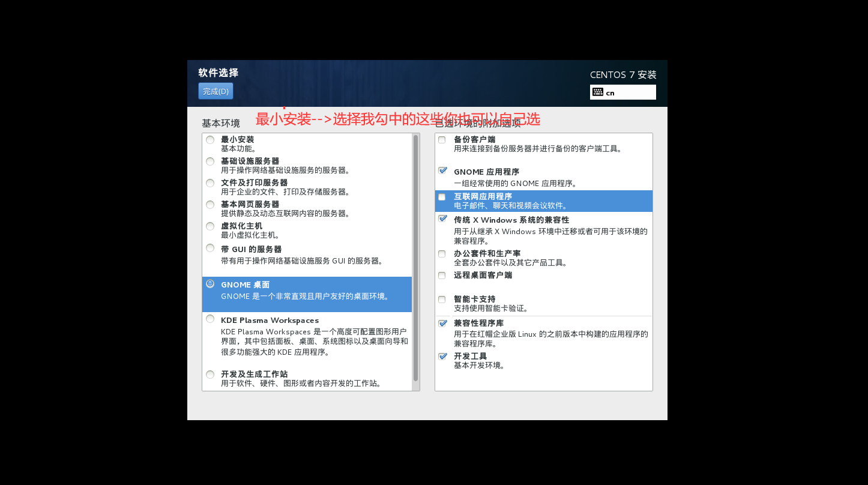Disable the 开发工具 add-on

point(442,355)
